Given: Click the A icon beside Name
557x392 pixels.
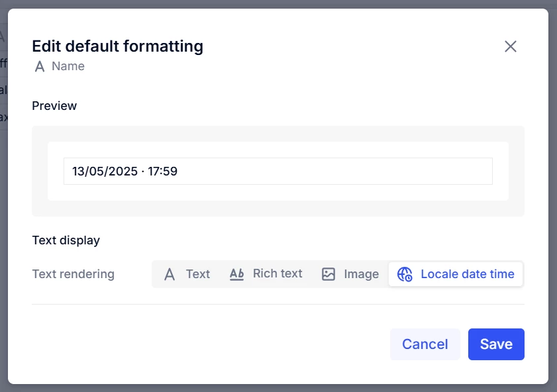Looking at the screenshot, I should (x=40, y=66).
